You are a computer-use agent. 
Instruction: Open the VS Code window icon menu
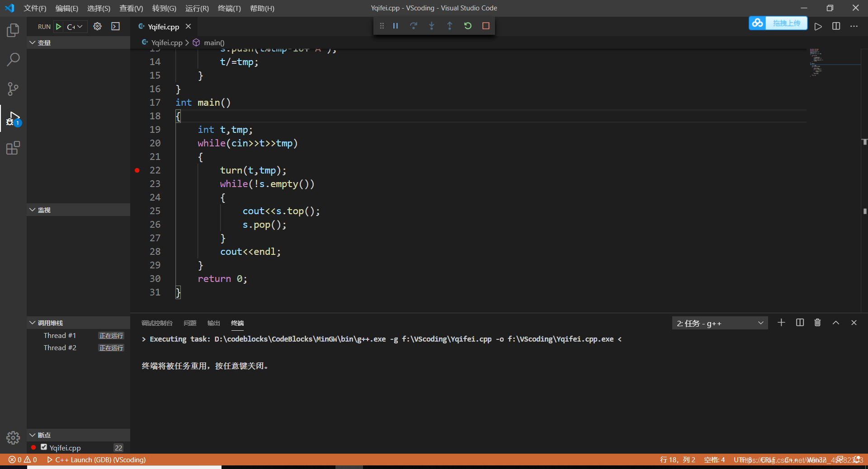click(9, 8)
